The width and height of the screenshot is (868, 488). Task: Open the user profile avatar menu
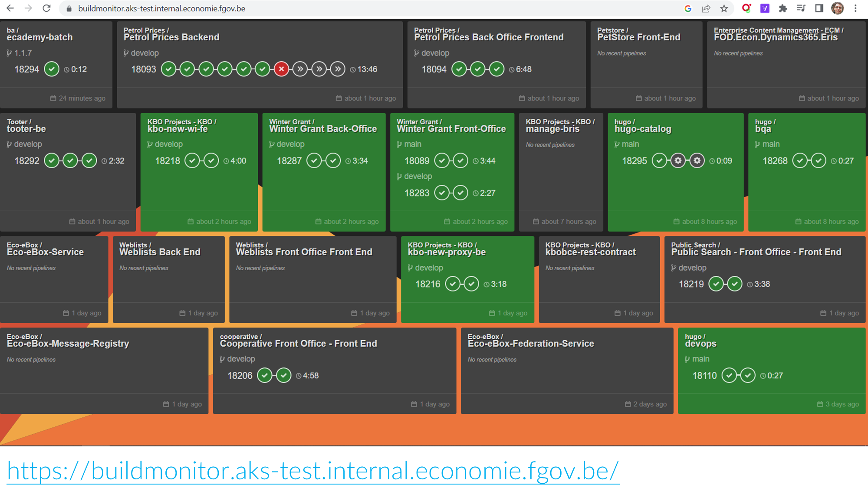(x=837, y=8)
